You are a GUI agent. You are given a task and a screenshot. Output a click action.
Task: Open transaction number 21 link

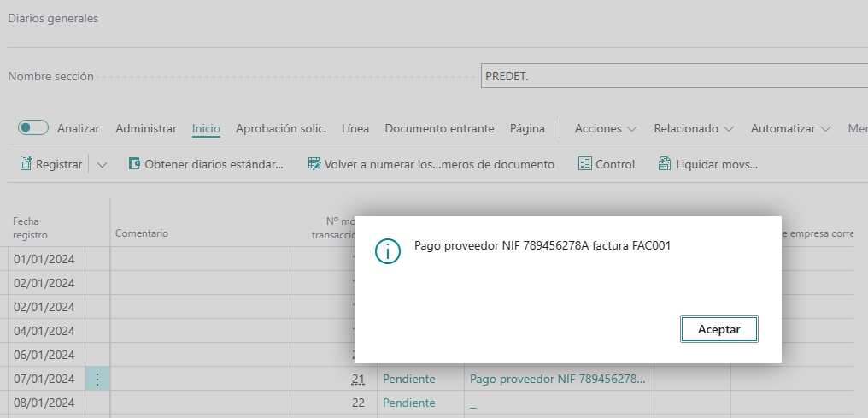click(358, 379)
